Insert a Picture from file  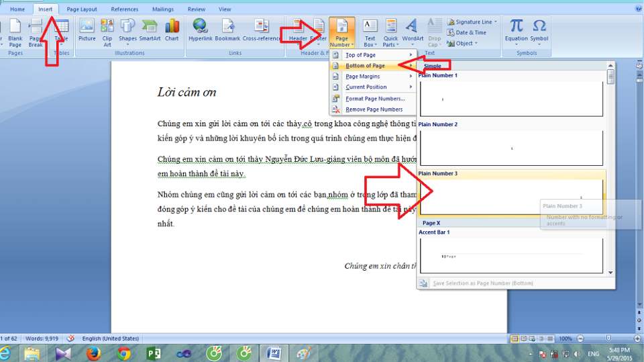pos(87,30)
